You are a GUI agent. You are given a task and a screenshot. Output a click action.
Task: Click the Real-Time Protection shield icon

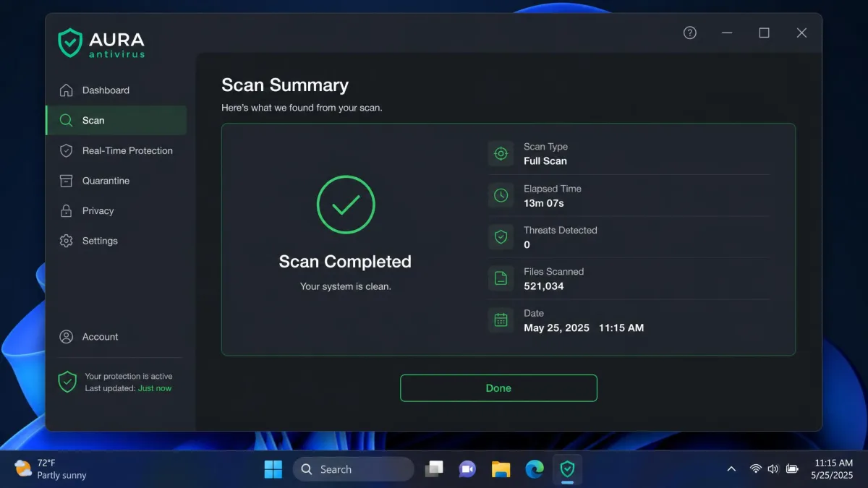(66, 150)
